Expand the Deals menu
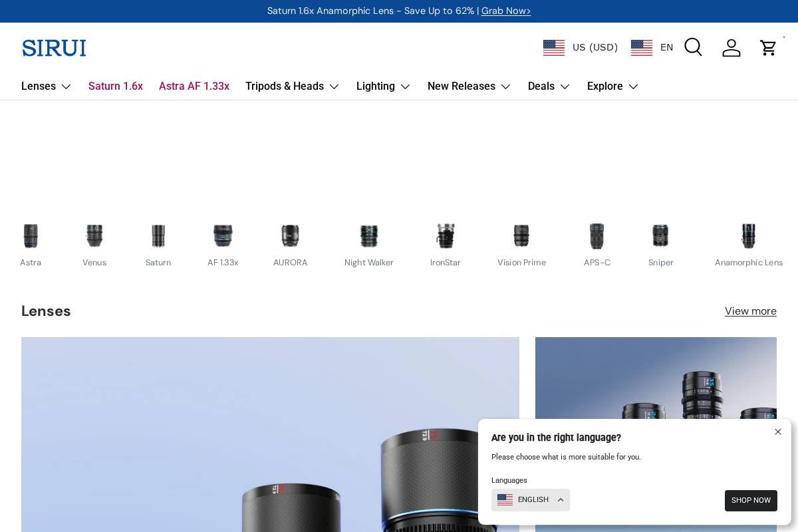Viewport: 798px width, 532px height. (x=549, y=86)
